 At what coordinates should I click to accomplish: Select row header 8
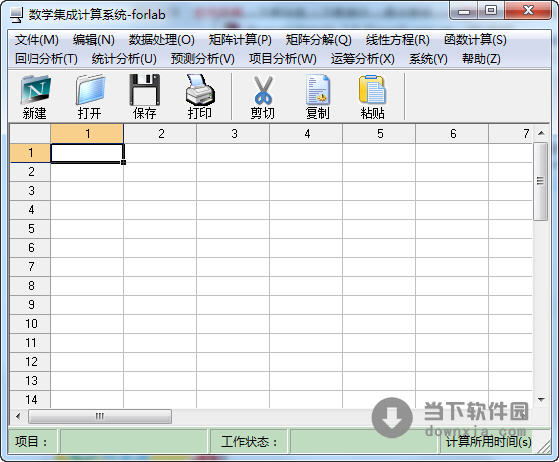pos(30,286)
